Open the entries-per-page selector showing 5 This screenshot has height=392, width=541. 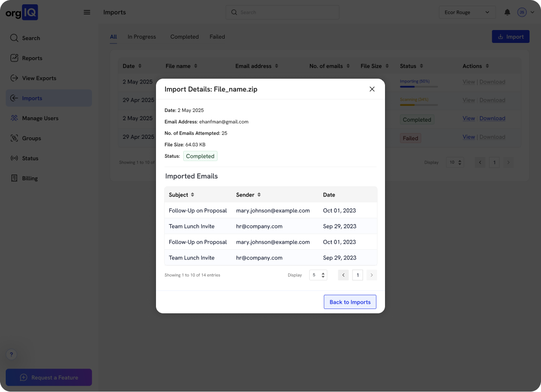point(318,275)
